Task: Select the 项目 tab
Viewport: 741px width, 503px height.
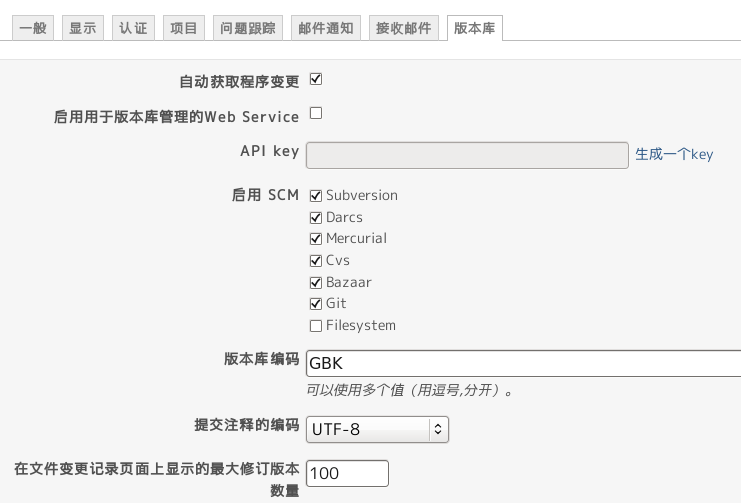Action: click(184, 28)
